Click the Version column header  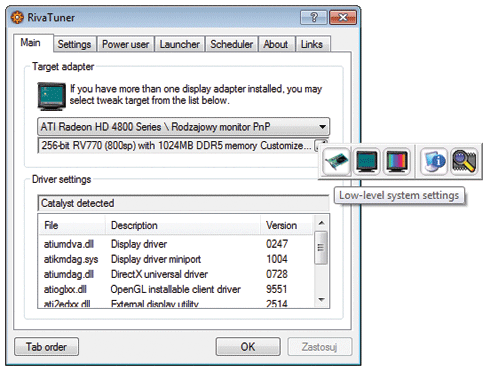pyautogui.click(x=287, y=225)
